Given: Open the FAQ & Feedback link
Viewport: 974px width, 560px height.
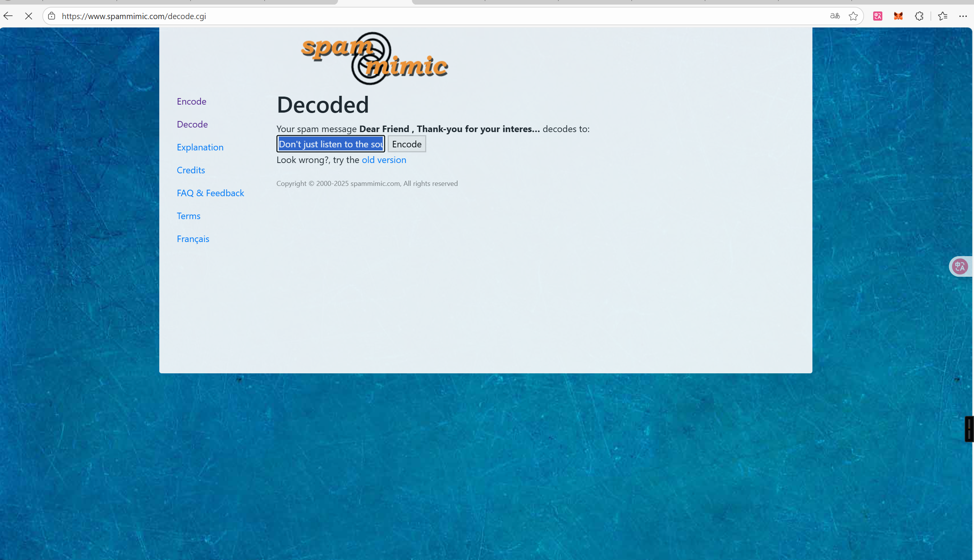Looking at the screenshot, I should click(210, 193).
